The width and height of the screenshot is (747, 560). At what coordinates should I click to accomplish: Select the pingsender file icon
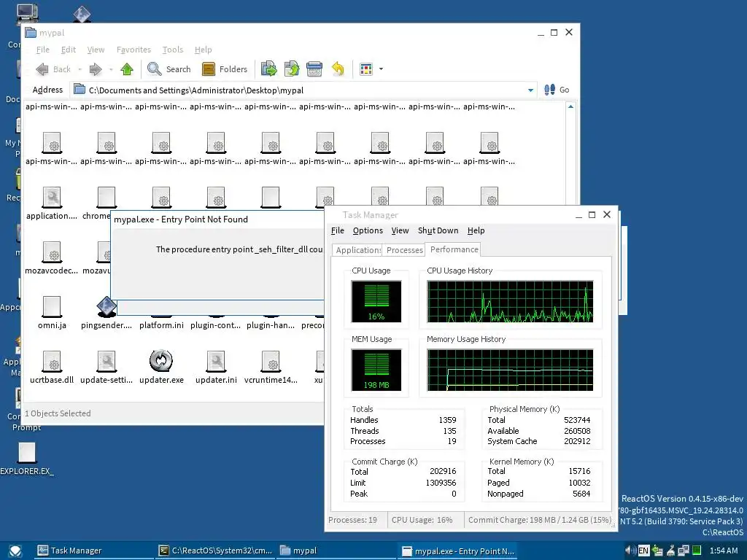click(107, 306)
